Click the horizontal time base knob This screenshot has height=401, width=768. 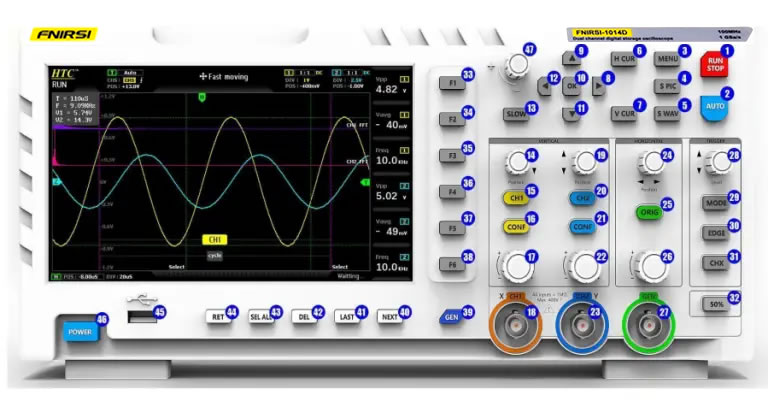651,267
